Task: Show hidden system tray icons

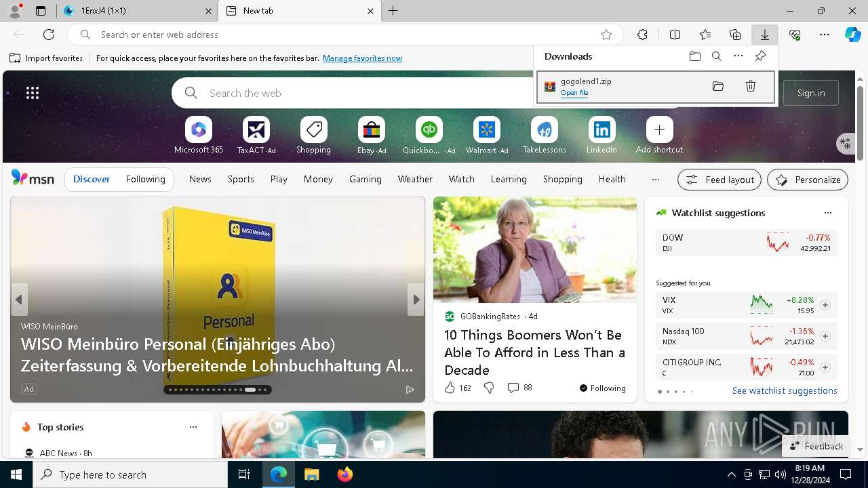Action: click(x=731, y=474)
